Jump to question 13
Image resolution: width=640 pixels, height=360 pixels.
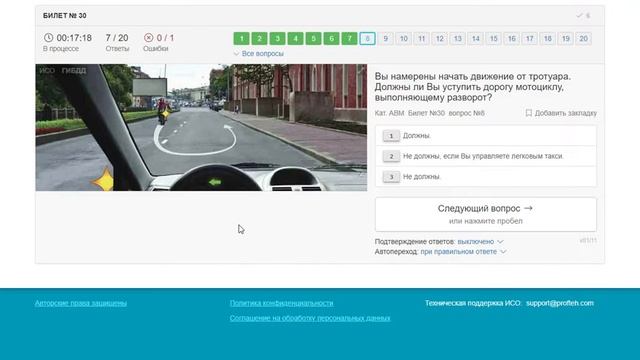[x=457, y=39]
